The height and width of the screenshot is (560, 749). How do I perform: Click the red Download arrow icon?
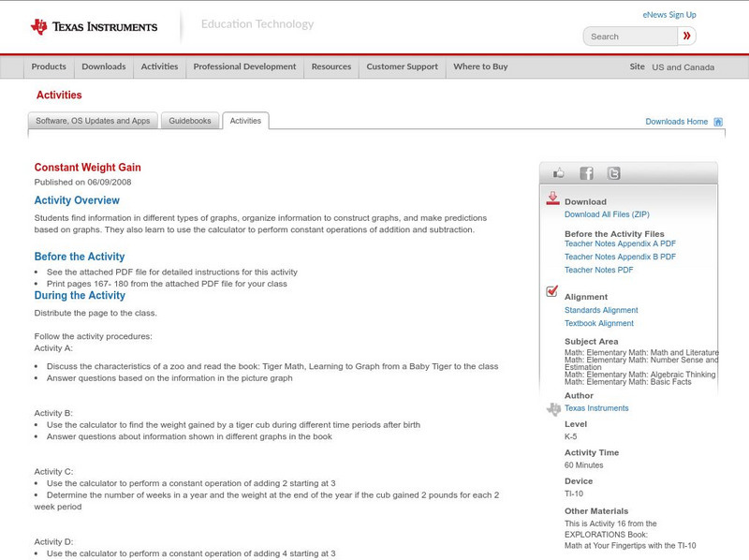[552, 199]
